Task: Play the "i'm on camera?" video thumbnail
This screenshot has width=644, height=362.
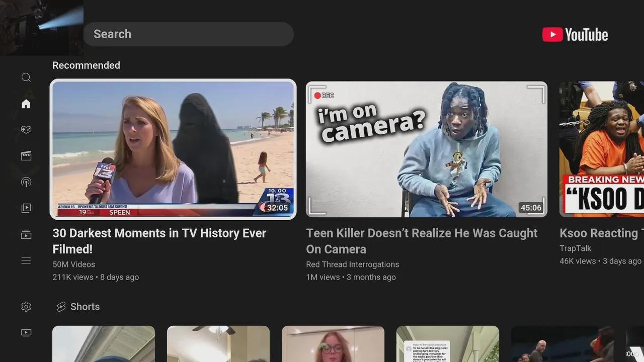Action: [x=427, y=149]
